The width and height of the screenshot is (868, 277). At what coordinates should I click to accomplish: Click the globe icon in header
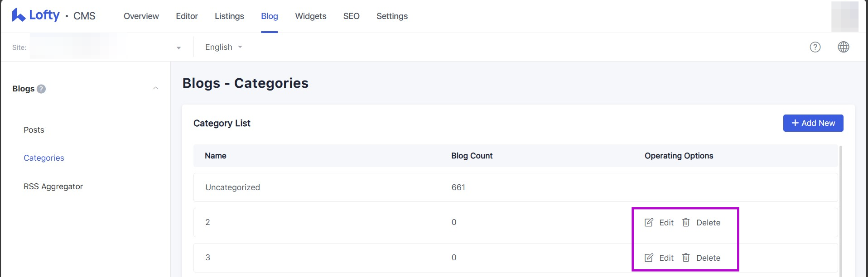tap(843, 47)
